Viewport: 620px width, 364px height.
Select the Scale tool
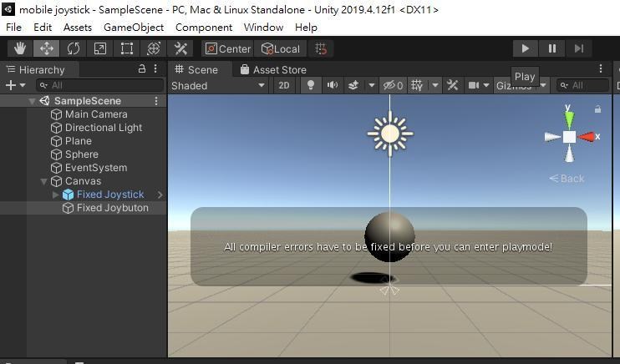click(x=100, y=48)
